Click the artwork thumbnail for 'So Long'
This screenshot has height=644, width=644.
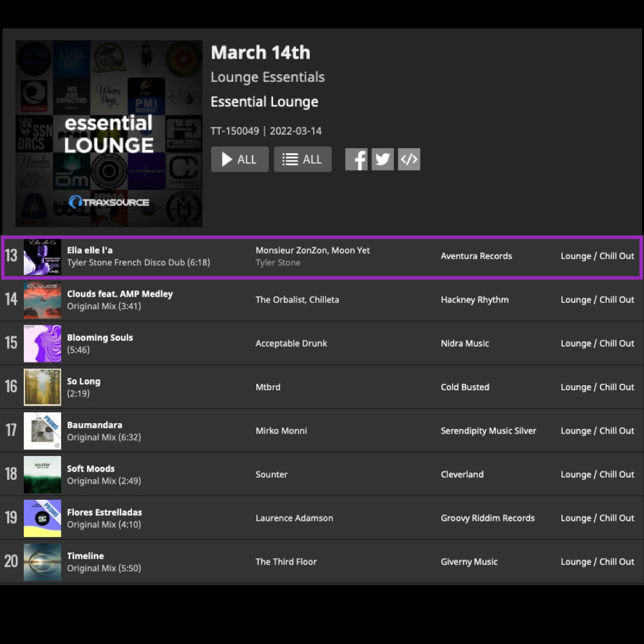42,387
